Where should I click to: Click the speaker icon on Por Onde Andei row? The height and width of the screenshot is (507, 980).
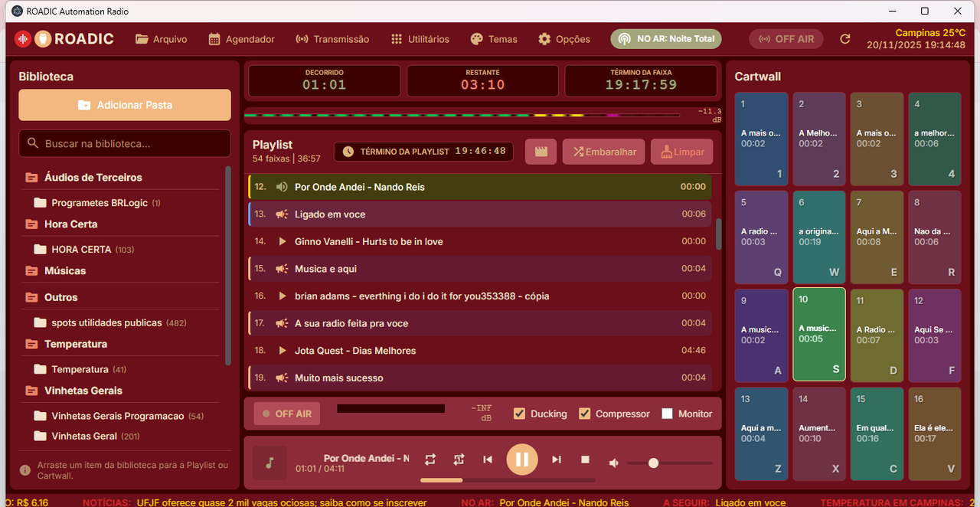(x=282, y=187)
